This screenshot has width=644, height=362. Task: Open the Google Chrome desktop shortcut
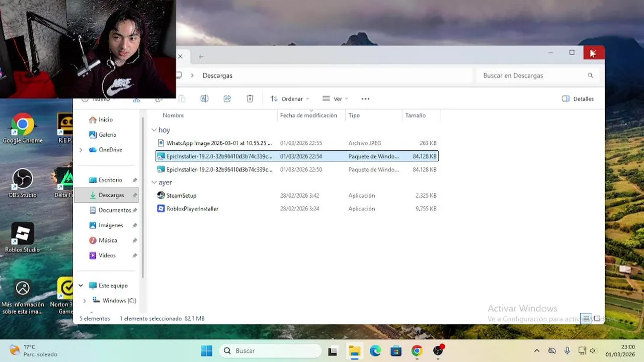[23, 129]
